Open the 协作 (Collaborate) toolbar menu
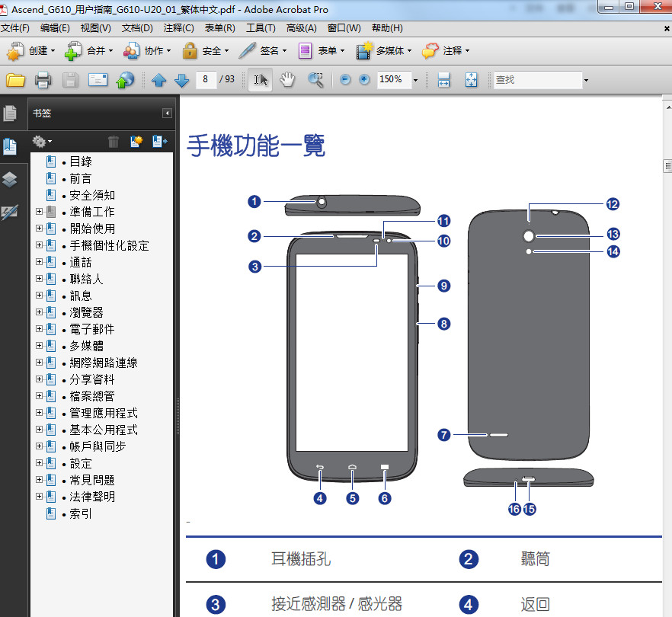Screen dimensions: 672x617 click(147, 51)
